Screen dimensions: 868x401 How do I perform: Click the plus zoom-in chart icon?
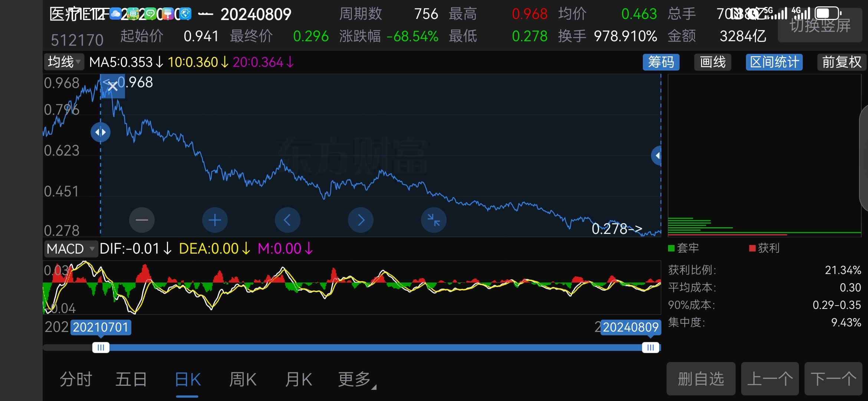pos(215,220)
